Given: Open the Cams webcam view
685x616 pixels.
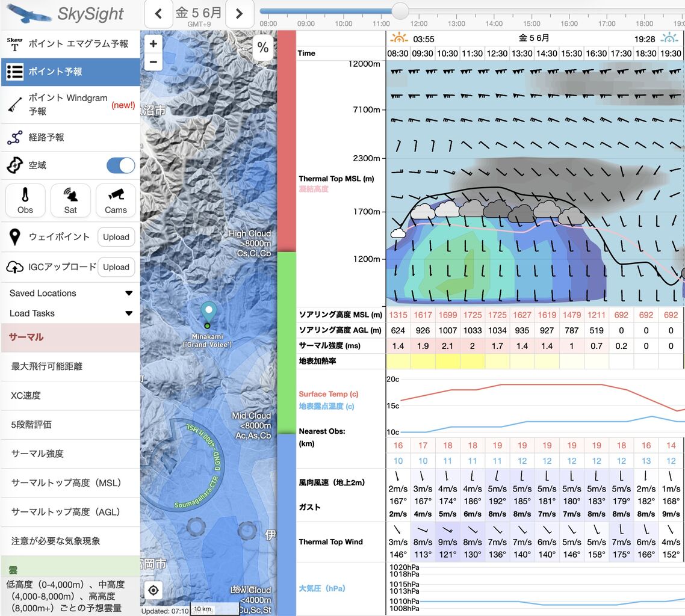Looking at the screenshot, I should pyautogui.click(x=116, y=200).
